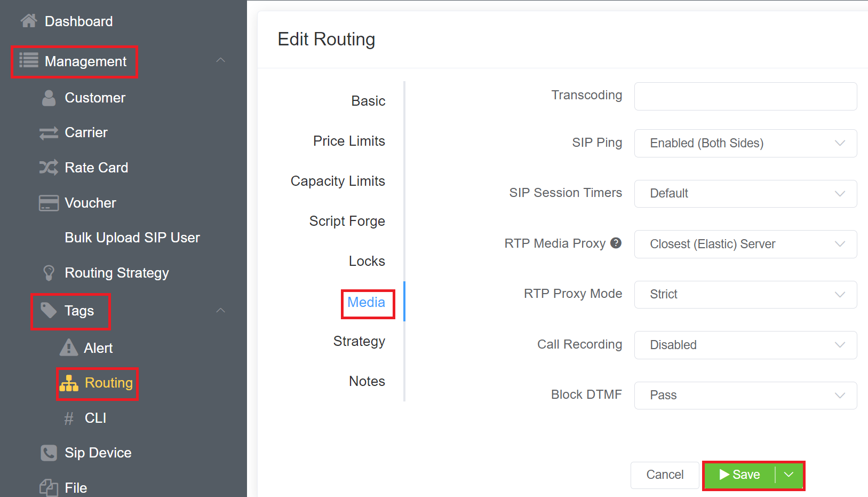Open the Call Recording dropdown

(745, 345)
